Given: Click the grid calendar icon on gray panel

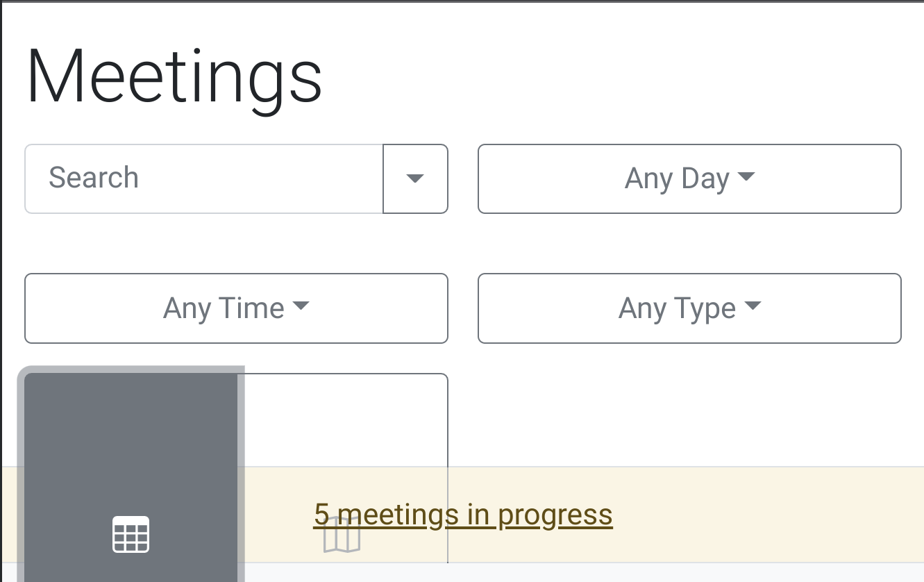Looking at the screenshot, I should (131, 534).
